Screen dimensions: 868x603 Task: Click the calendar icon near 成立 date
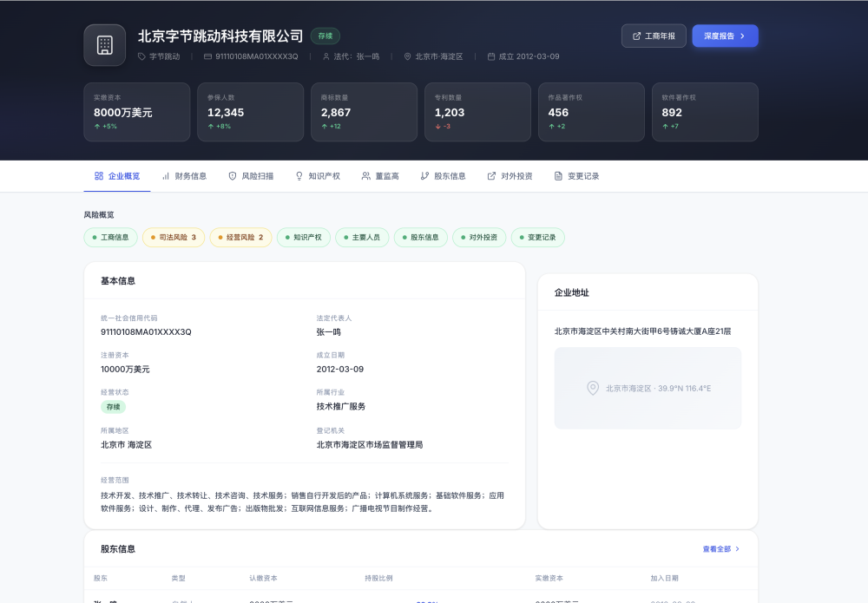[x=491, y=56]
